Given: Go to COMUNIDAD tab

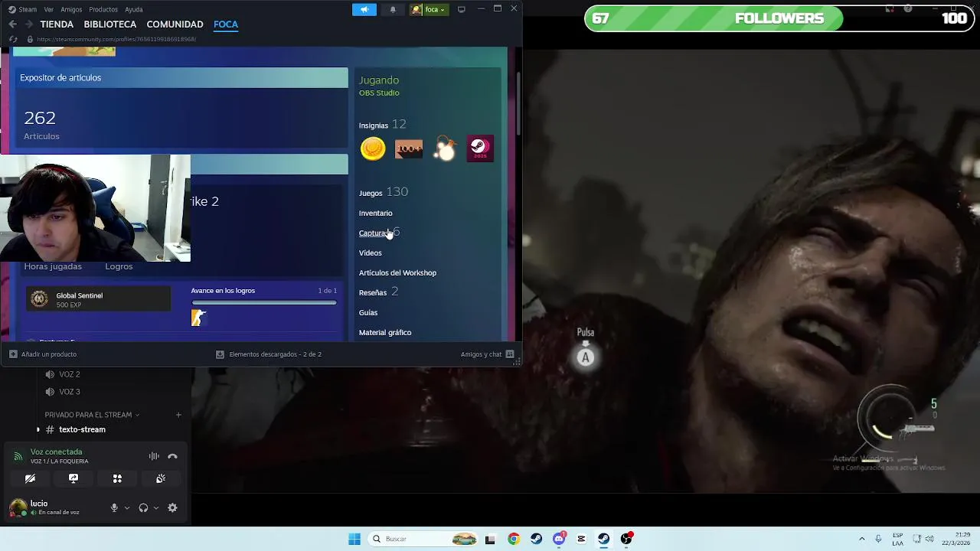Looking at the screenshot, I should tap(175, 24).
